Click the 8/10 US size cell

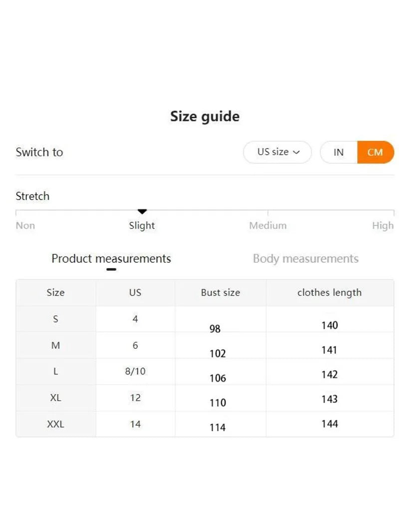coord(135,372)
